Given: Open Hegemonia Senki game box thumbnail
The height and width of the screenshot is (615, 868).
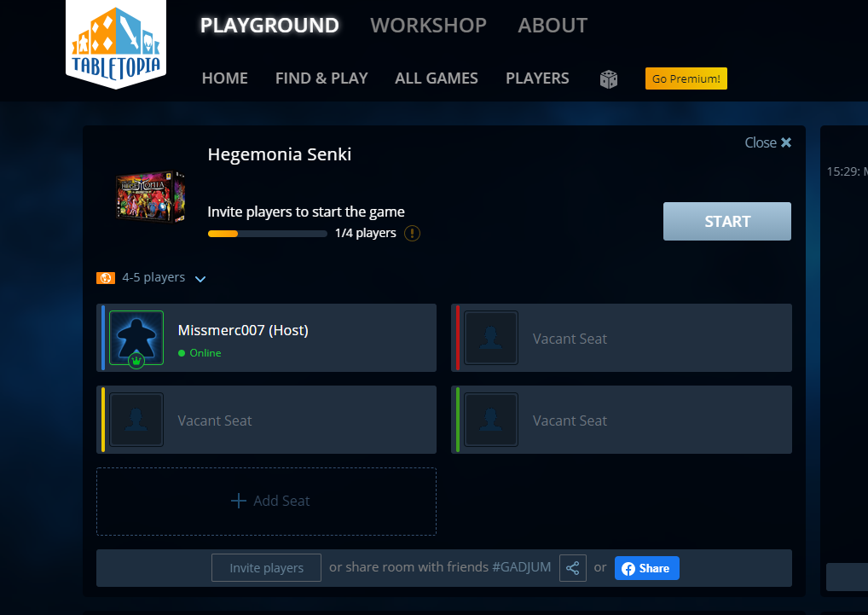Looking at the screenshot, I should (151, 196).
